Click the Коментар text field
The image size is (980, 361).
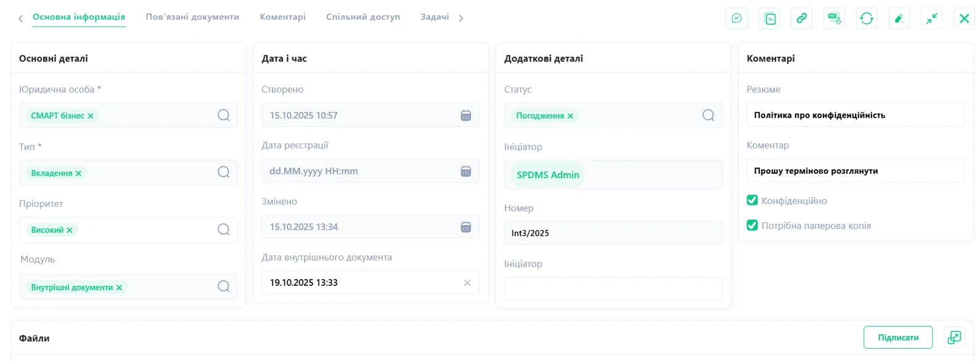click(855, 171)
